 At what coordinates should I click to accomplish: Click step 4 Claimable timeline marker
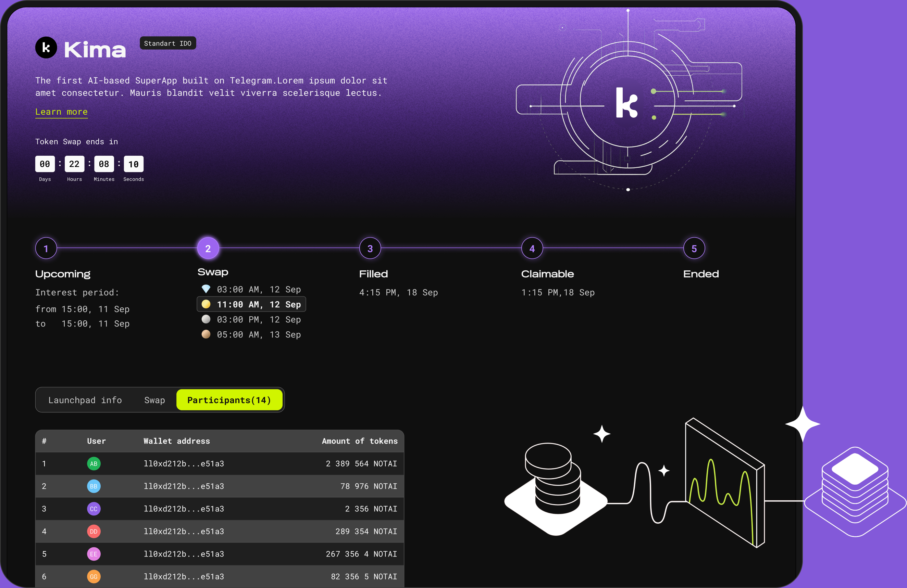pos(532,248)
